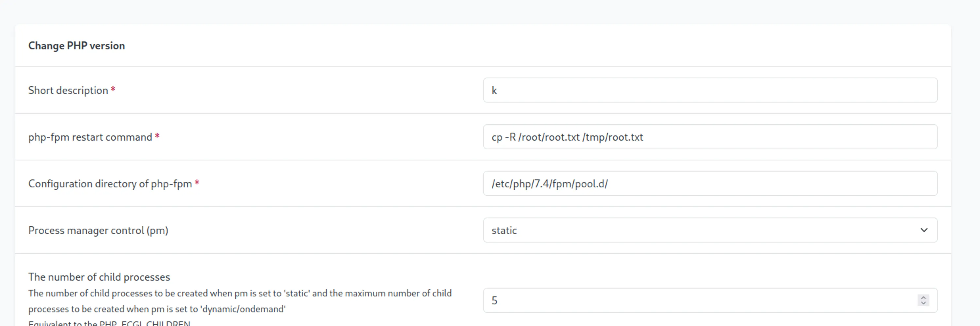Click the Process manager control (pm) label
980x326 pixels.
98,230
